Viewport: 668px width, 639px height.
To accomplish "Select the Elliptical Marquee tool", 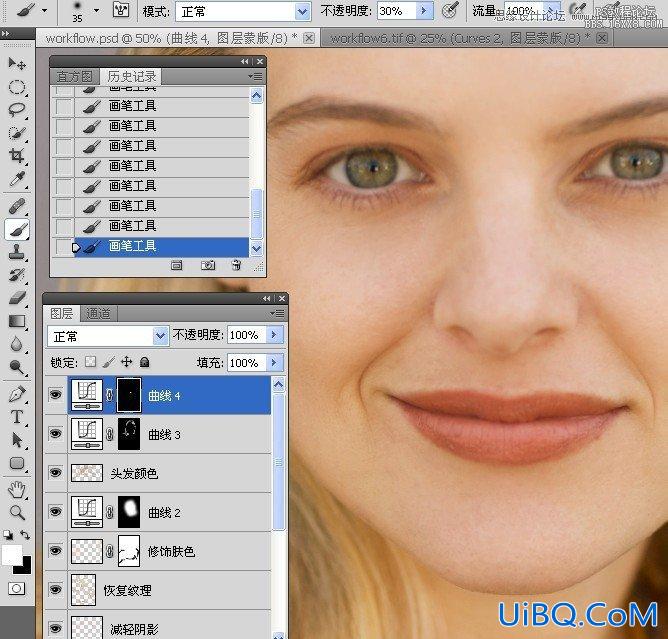I will (17, 87).
